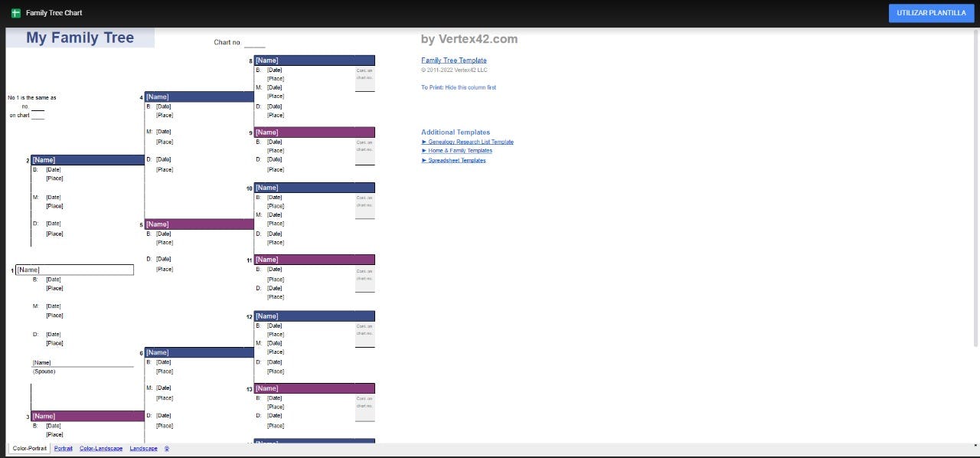Screen dimensions: 980x458
Task: Click the person 1 Name input cell
Action: point(74,270)
